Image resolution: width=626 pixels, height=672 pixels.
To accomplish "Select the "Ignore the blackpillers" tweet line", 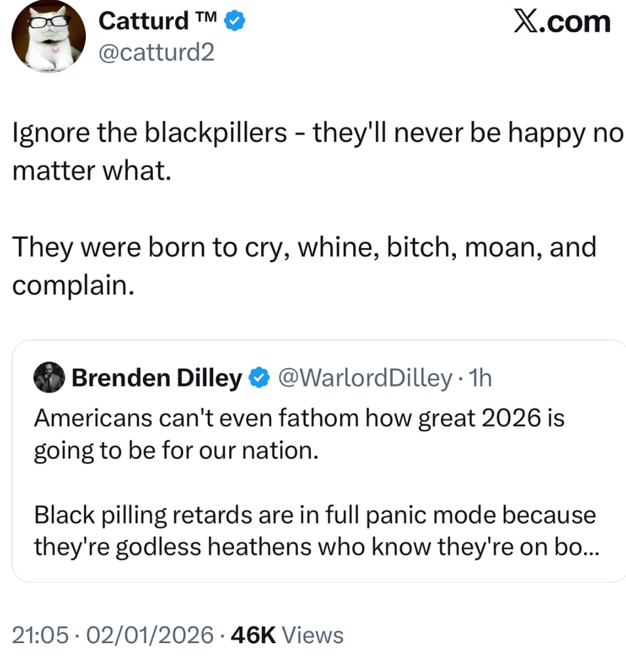I will [317, 134].
